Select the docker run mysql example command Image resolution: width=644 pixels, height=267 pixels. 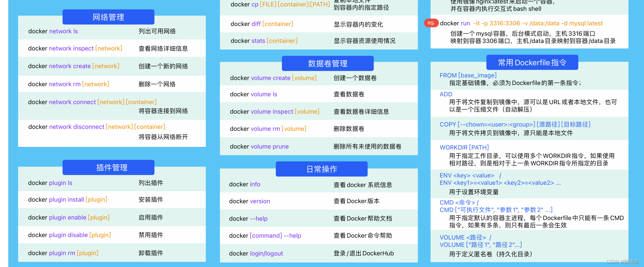521,23
